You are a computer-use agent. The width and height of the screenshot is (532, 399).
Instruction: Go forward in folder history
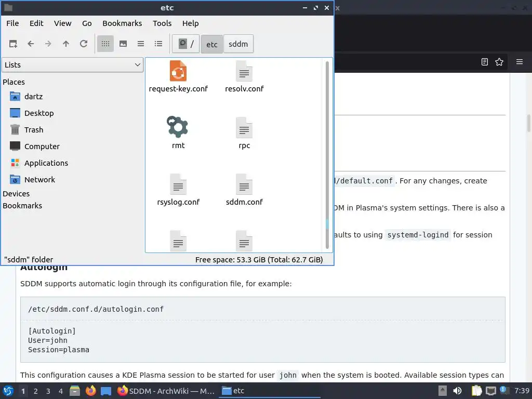click(48, 44)
